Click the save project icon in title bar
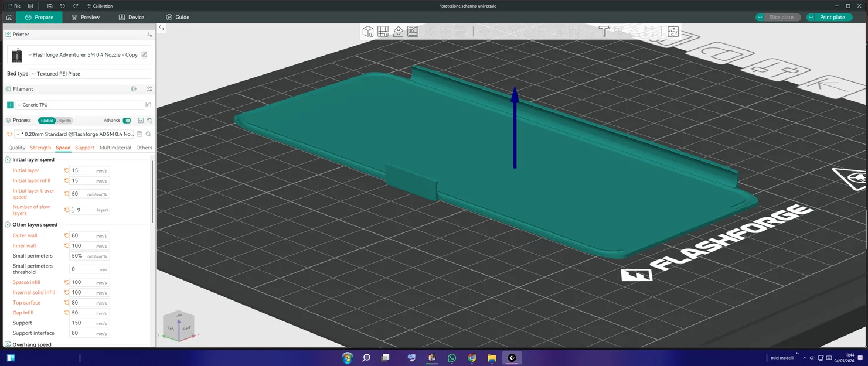The height and width of the screenshot is (366, 868). pos(50,6)
